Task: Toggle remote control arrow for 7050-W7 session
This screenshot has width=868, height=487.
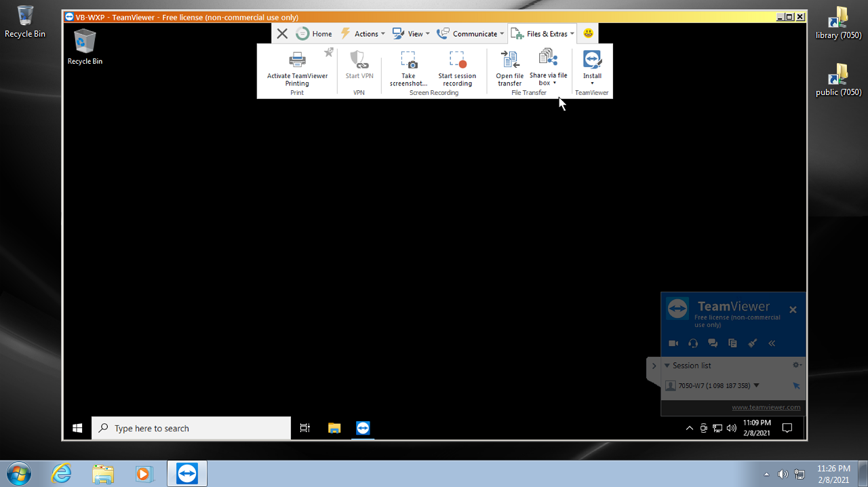Action: pyautogui.click(x=796, y=386)
